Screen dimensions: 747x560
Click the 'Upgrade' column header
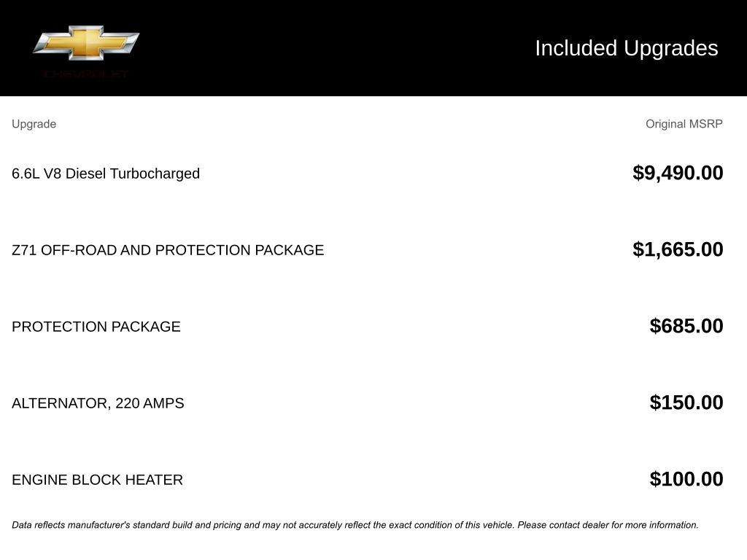coord(34,124)
